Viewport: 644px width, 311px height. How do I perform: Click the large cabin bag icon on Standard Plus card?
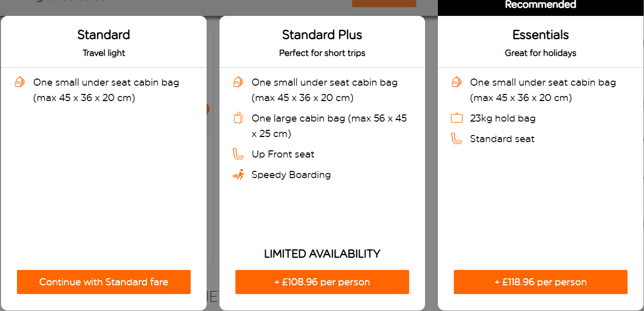coord(238,118)
